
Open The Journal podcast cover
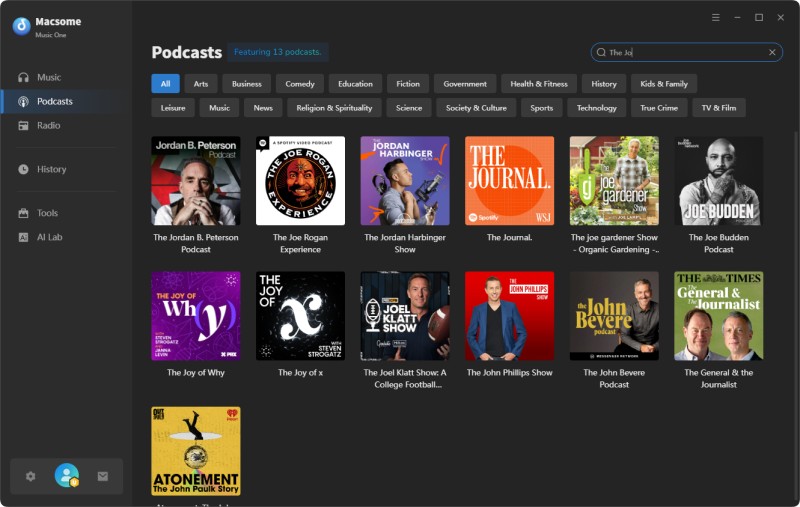click(x=510, y=181)
